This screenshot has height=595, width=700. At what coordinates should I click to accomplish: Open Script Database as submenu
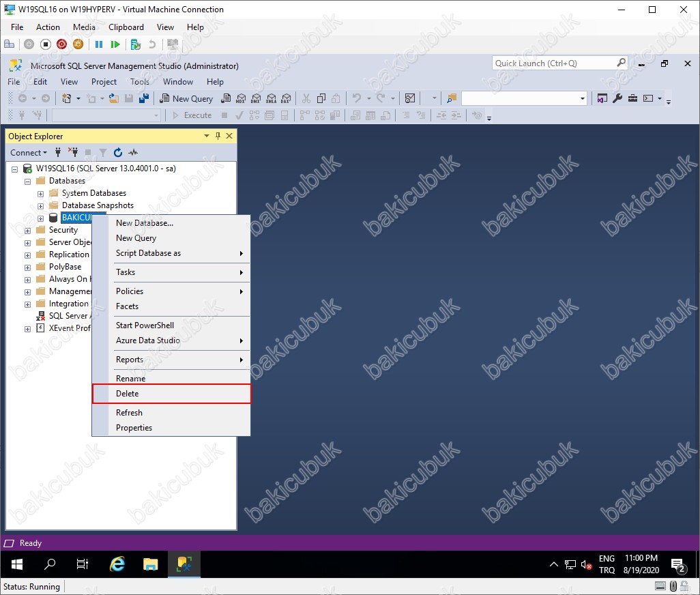pos(171,253)
